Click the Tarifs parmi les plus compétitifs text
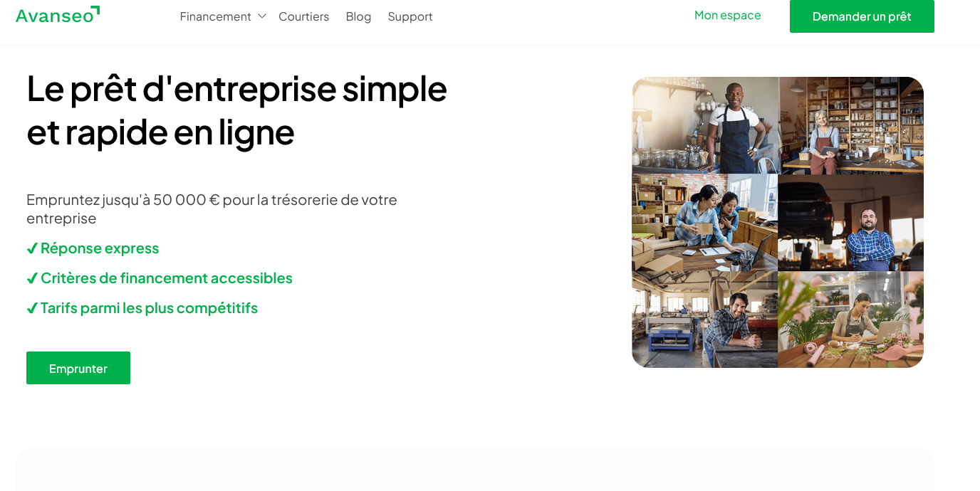Image resolution: width=980 pixels, height=491 pixels. pos(149,308)
